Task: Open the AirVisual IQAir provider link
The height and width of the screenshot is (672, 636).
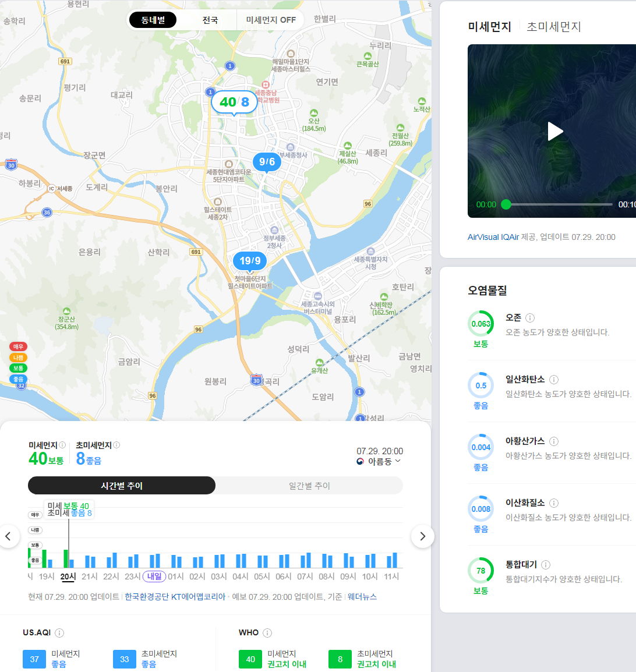Action: 493,237
